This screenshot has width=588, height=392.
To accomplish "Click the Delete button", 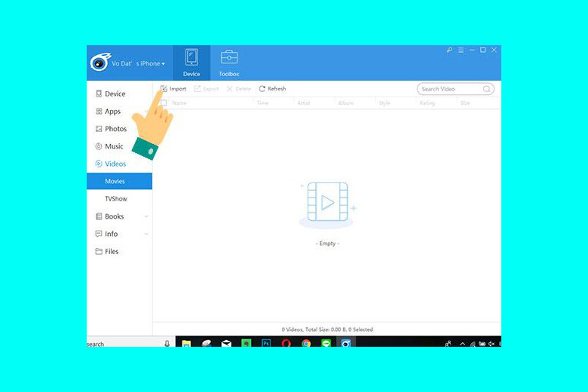I will (x=238, y=89).
